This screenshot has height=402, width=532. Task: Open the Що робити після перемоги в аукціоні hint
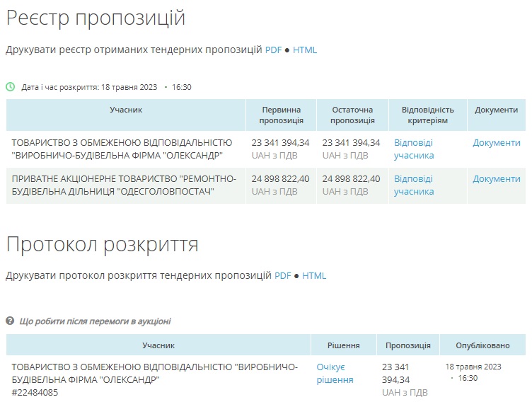95,321
